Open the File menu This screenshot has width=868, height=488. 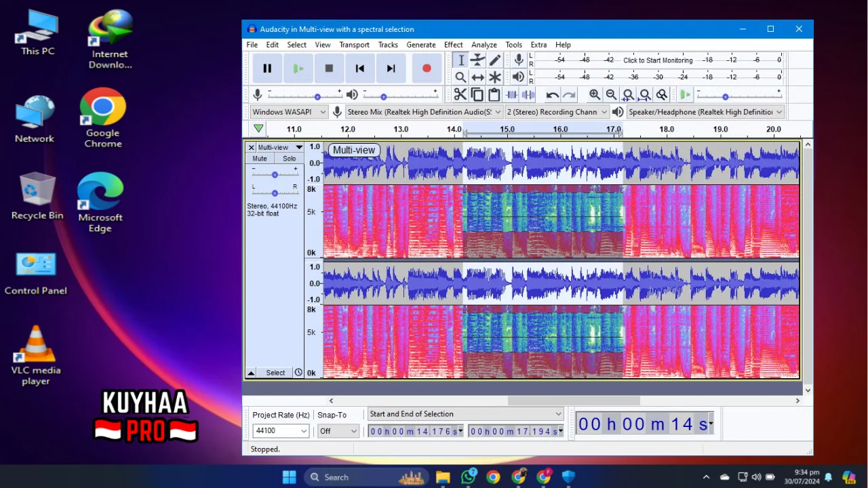[x=252, y=45]
